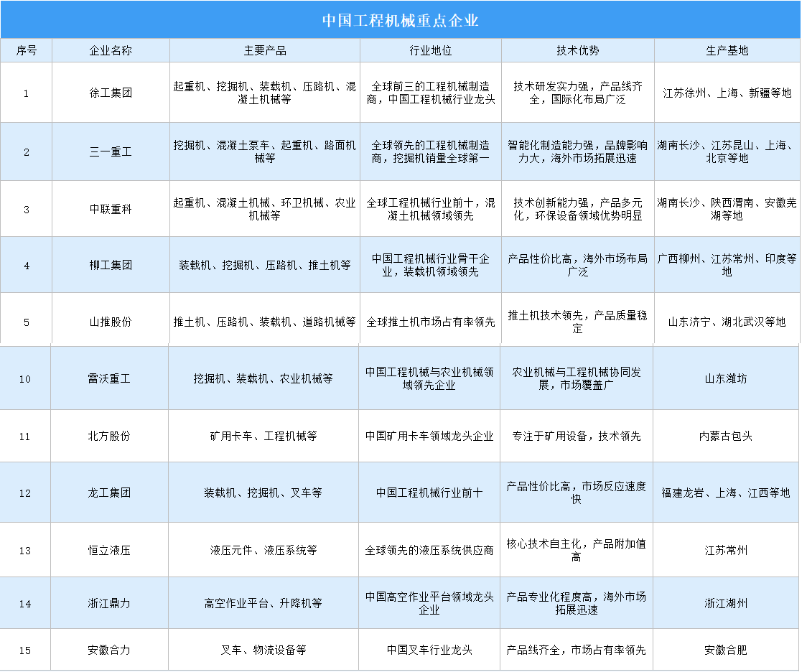This screenshot has height=672, width=807.
Task: Click base cell 安徽合肥
Action: pos(726,650)
